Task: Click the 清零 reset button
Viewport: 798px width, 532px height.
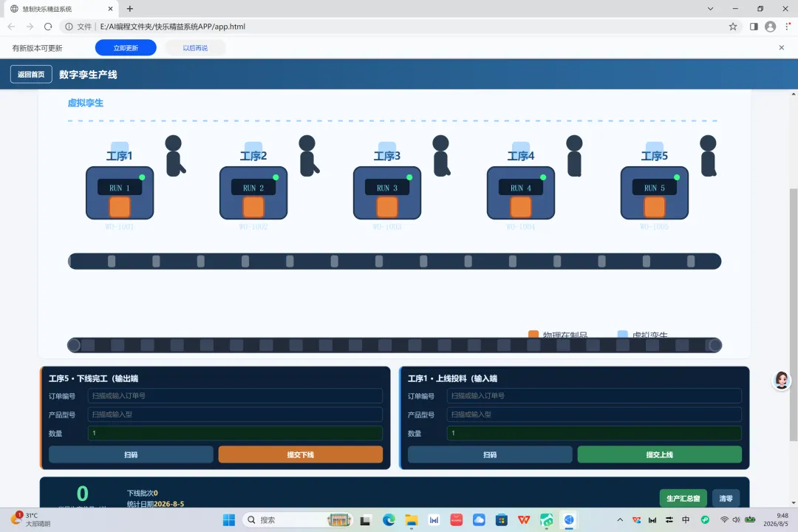Action: point(726,499)
